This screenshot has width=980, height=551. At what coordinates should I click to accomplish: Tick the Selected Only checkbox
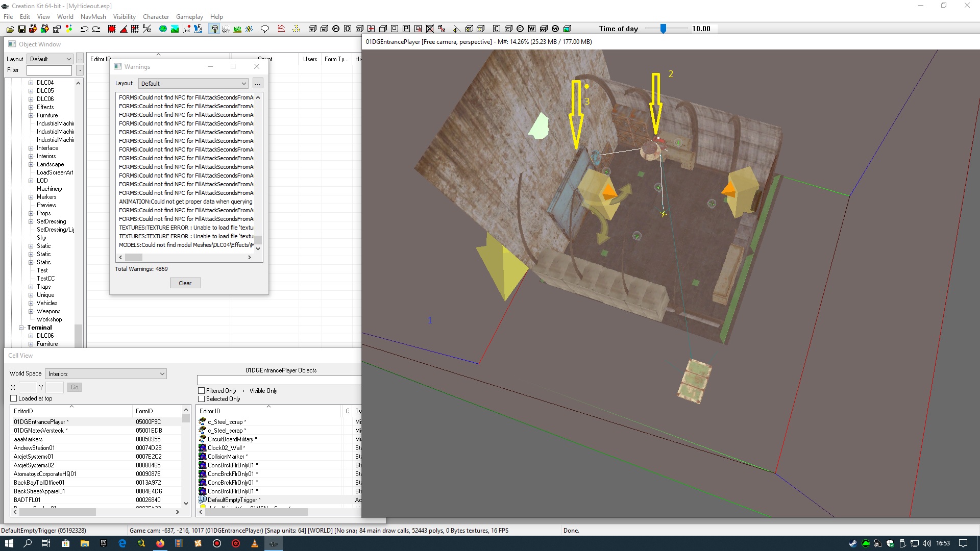click(x=201, y=399)
